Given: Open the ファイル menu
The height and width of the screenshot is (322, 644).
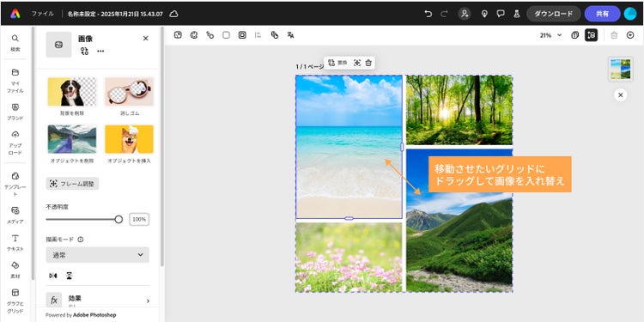Looking at the screenshot, I should click(42, 14).
